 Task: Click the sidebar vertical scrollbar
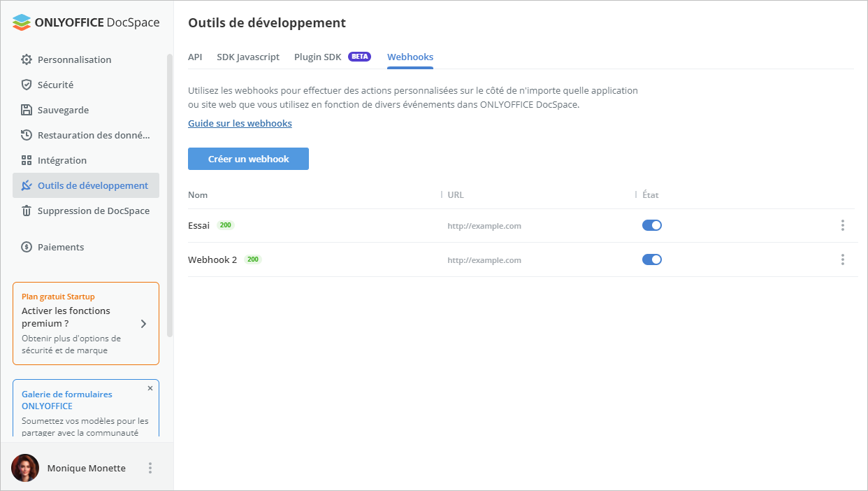(x=170, y=196)
